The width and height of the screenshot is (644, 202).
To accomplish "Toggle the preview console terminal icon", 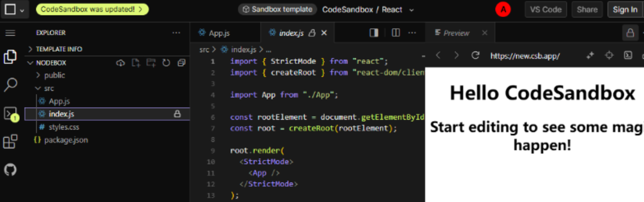I will (628, 55).
